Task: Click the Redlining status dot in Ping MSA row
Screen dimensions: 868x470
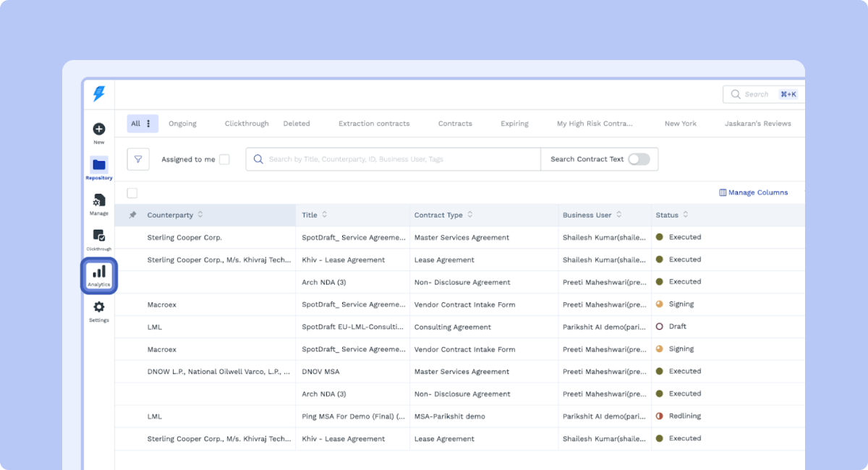Action: coord(659,416)
